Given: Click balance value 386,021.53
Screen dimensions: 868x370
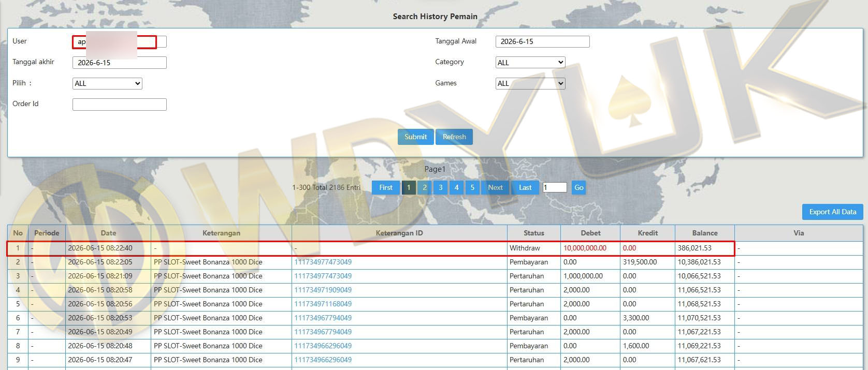Looking at the screenshot, I should click(695, 248).
